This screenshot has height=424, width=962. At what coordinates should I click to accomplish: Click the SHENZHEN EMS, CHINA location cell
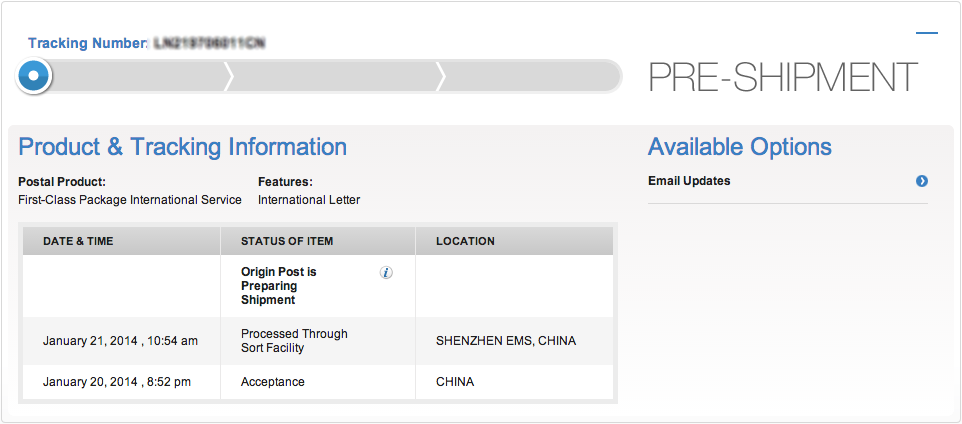pyautogui.click(x=506, y=341)
